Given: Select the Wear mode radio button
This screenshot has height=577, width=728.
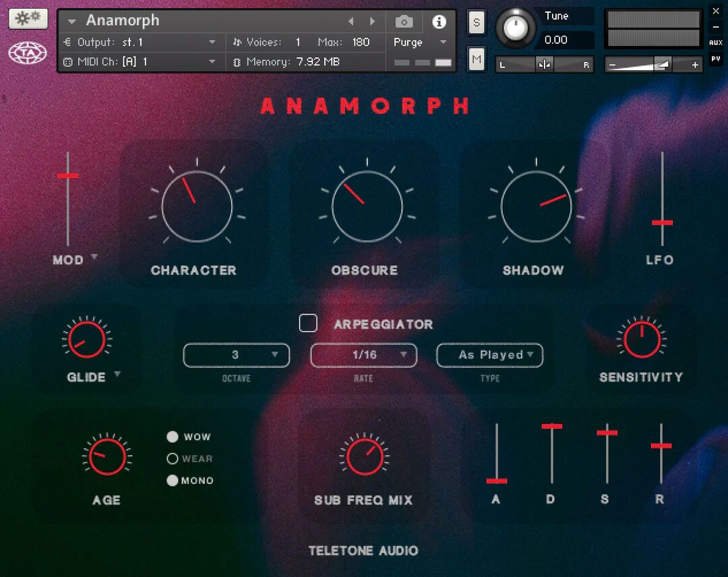Looking at the screenshot, I should tap(173, 459).
